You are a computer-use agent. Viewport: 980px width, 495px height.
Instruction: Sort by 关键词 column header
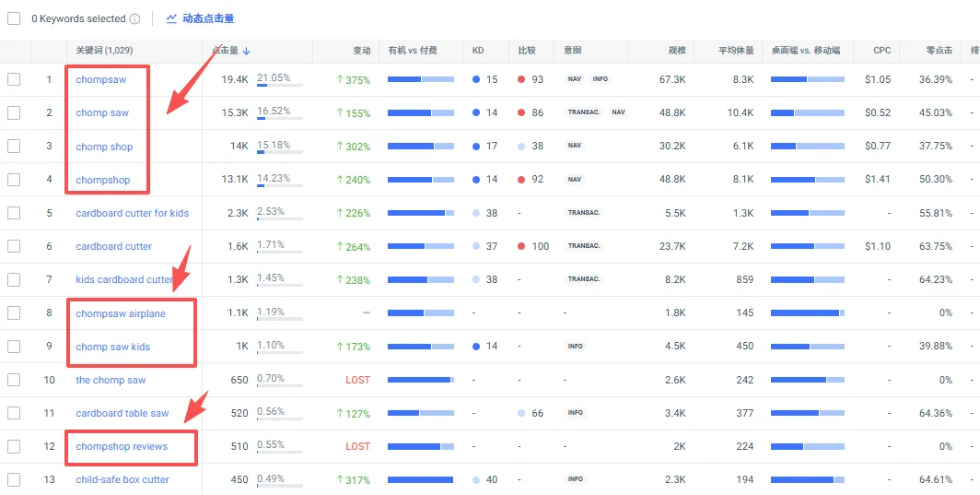tap(104, 51)
